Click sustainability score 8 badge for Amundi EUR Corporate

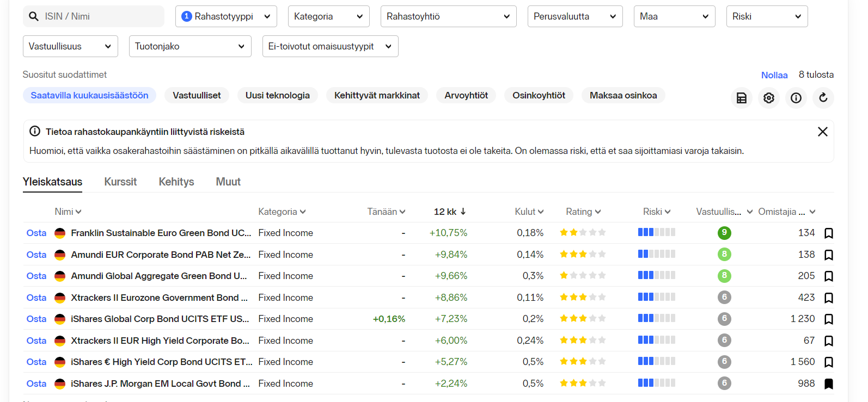724,254
